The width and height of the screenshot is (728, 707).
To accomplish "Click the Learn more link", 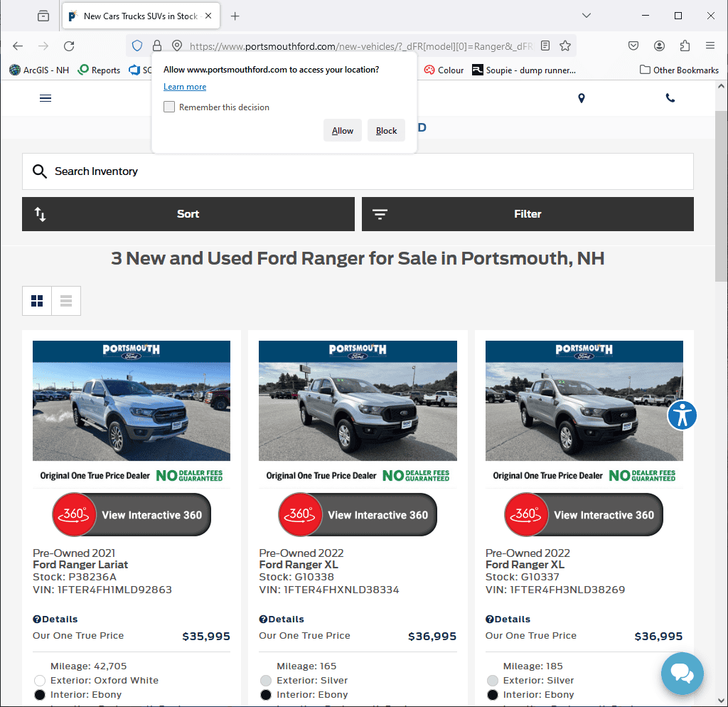I will point(185,87).
